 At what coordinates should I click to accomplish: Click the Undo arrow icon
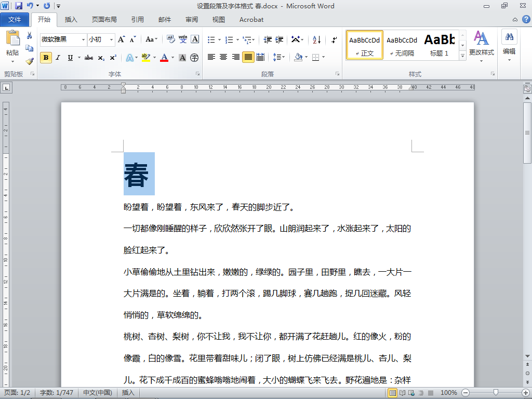tap(30, 6)
